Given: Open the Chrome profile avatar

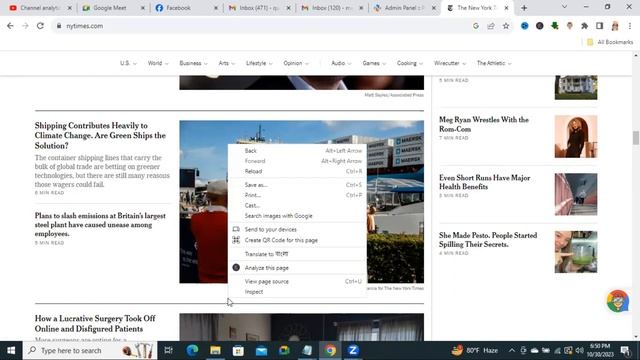Looking at the screenshot, I should [615, 26].
